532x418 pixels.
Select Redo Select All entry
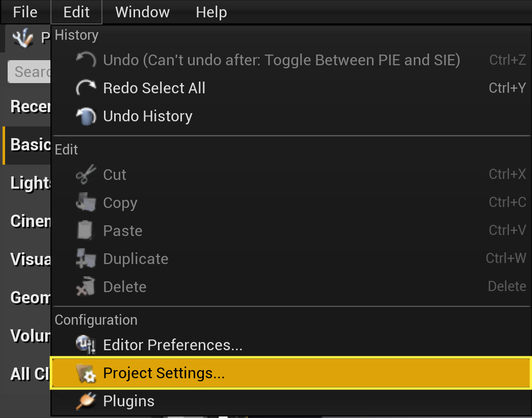[154, 88]
